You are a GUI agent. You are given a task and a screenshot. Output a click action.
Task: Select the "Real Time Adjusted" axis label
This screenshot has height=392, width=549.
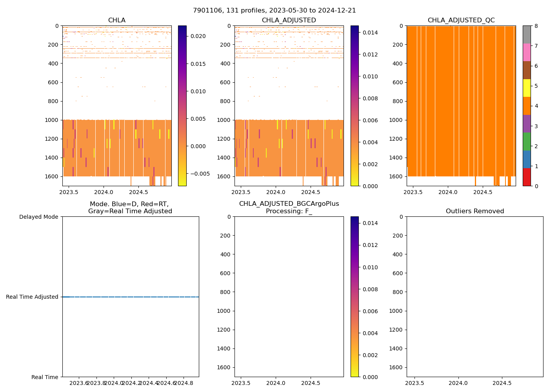[32, 297]
